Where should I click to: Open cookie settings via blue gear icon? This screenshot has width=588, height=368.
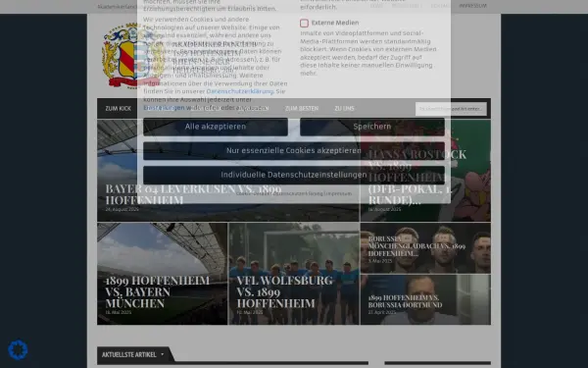(18, 350)
